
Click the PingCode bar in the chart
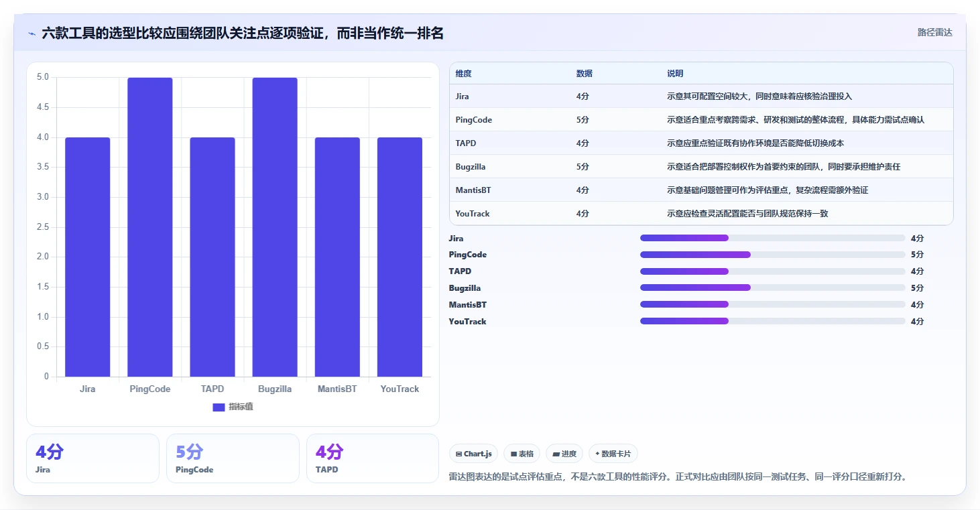[x=150, y=227]
